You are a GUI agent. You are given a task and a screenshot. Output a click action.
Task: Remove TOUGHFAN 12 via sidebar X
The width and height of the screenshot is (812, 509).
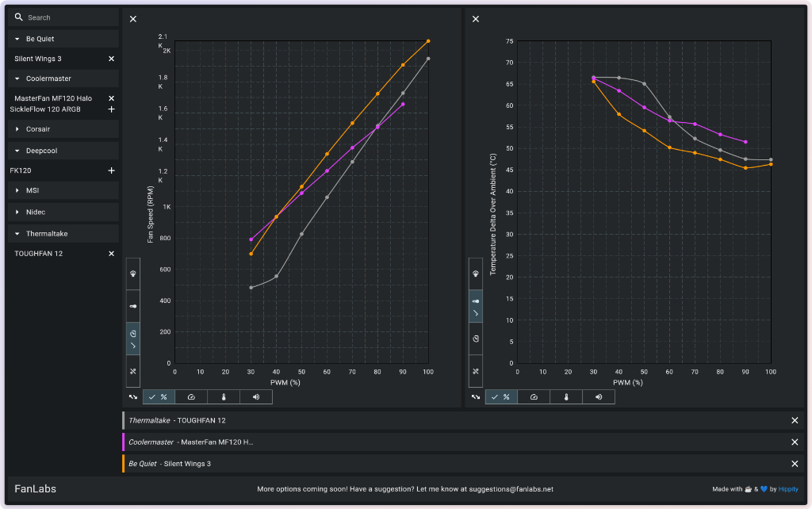coord(111,254)
